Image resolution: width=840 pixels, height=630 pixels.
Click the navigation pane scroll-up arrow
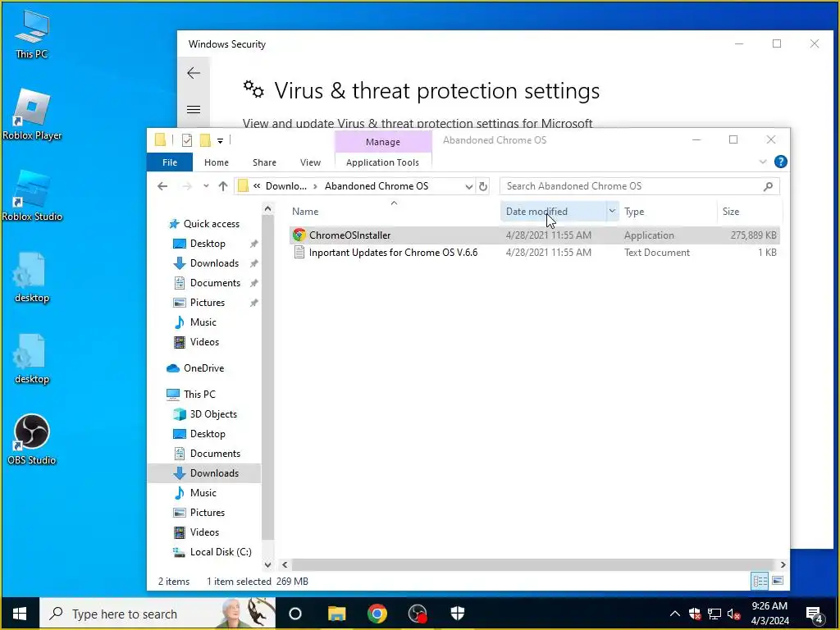[x=268, y=208]
